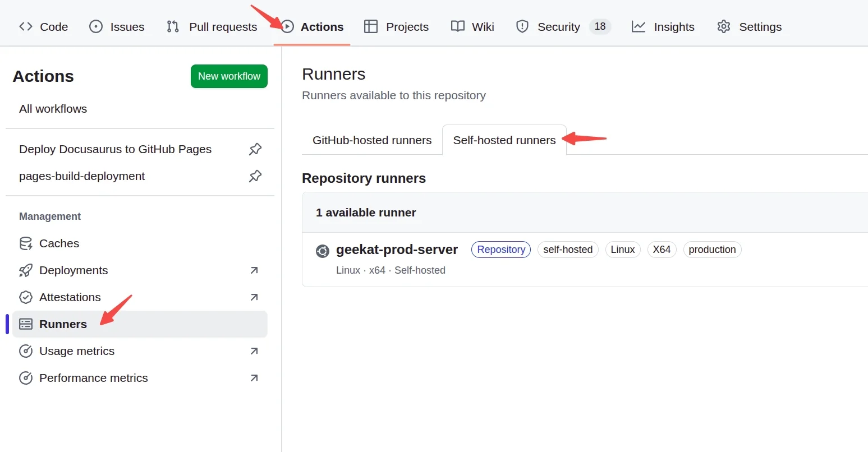Open the geekat-prod-server runner link
The height and width of the screenshot is (452, 868).
coord(397,250)
